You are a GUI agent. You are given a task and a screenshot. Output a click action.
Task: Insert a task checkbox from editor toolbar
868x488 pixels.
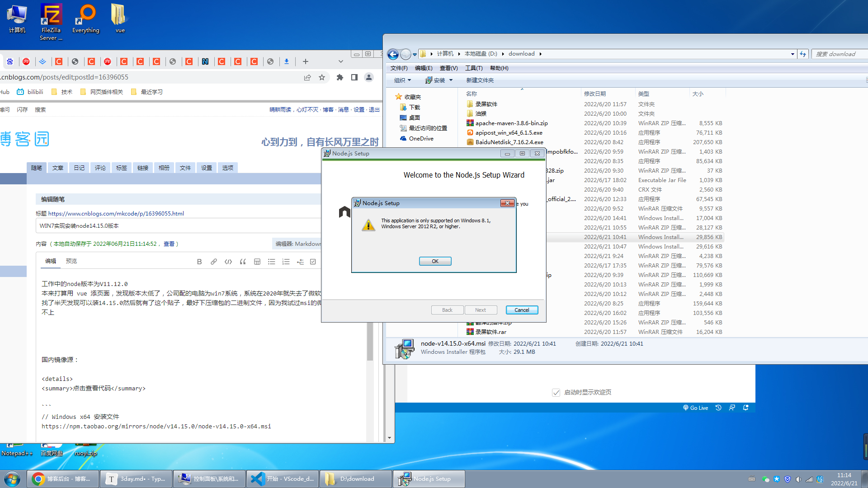click(313, 262)
